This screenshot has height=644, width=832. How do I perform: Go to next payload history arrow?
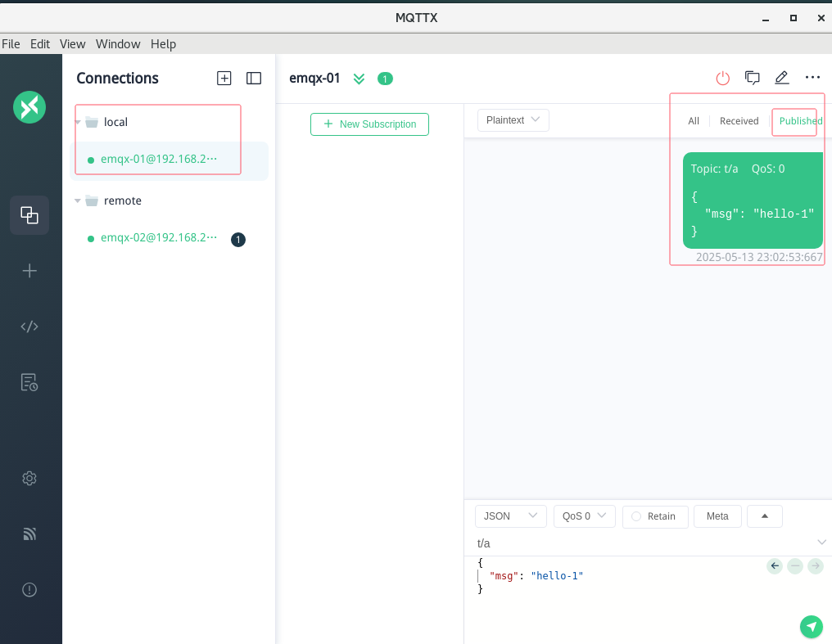[816, 566]
